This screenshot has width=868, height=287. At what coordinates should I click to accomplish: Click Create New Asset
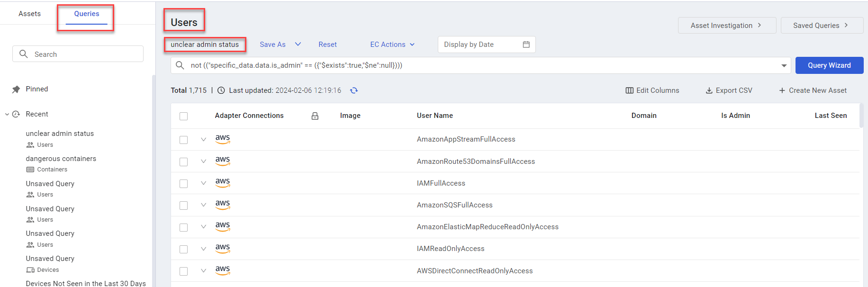[813, 90]
